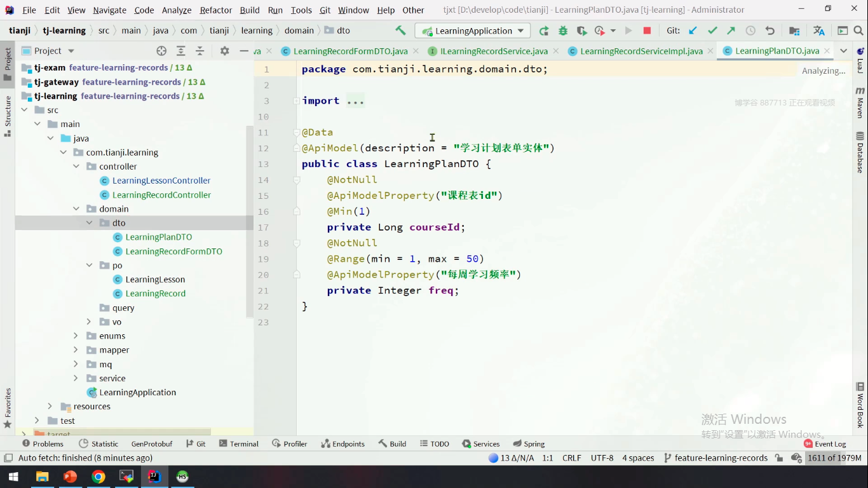Open the Refactor menu

pos(216,10)
